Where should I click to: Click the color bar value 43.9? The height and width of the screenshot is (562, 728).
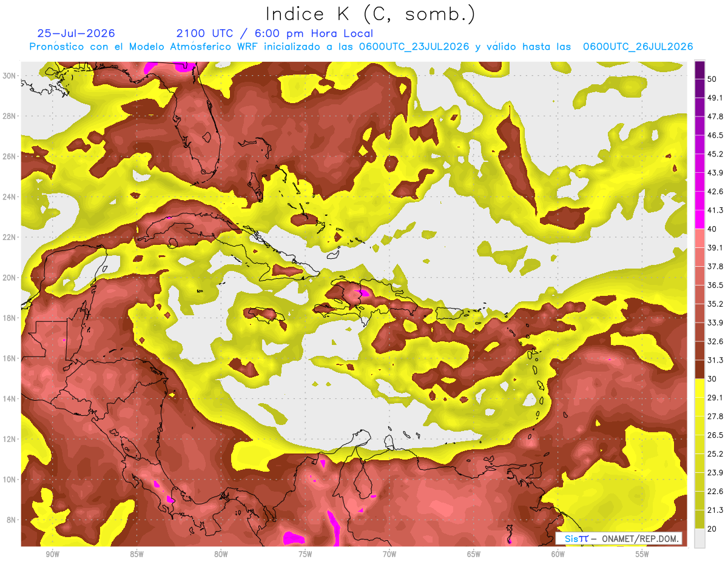click(x=715, y=173)
